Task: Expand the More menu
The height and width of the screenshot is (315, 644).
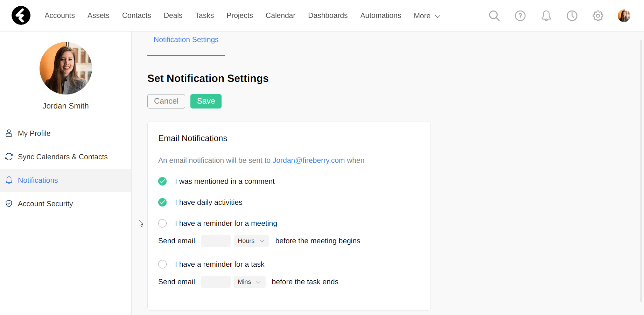Action: click(427, 16)
